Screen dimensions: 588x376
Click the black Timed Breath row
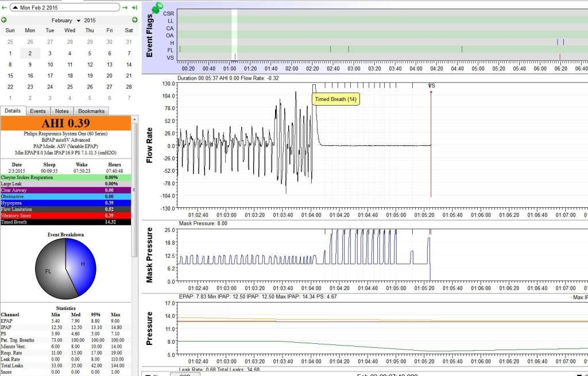[x=66, y=222]
